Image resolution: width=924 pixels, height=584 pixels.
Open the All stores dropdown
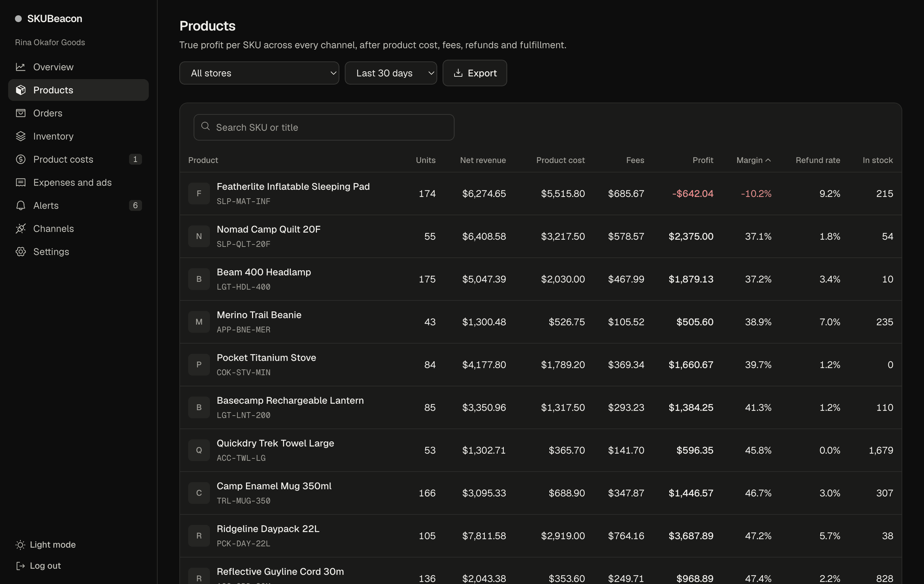click(x=259, y=73)
